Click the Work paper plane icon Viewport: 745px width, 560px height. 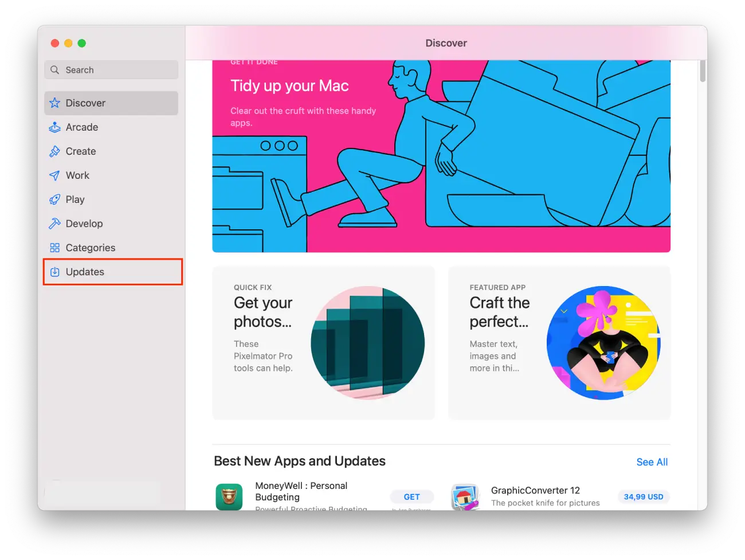[55, 175]
